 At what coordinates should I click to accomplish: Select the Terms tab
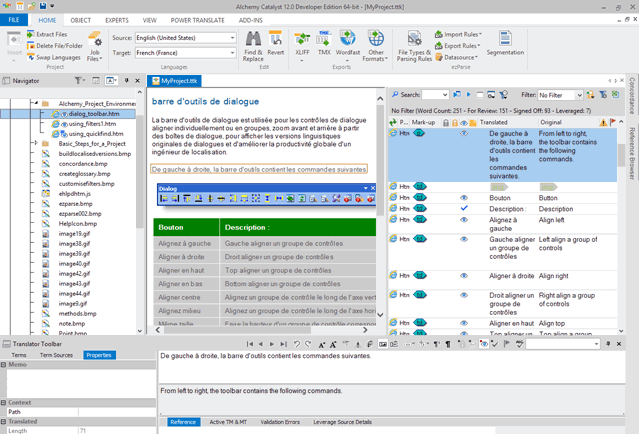point(19,355)
